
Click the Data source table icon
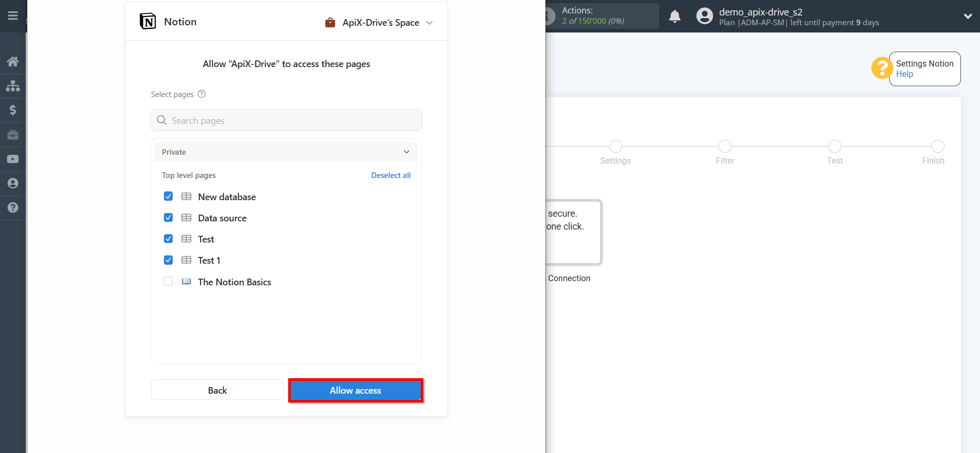(x=187, y=218)
